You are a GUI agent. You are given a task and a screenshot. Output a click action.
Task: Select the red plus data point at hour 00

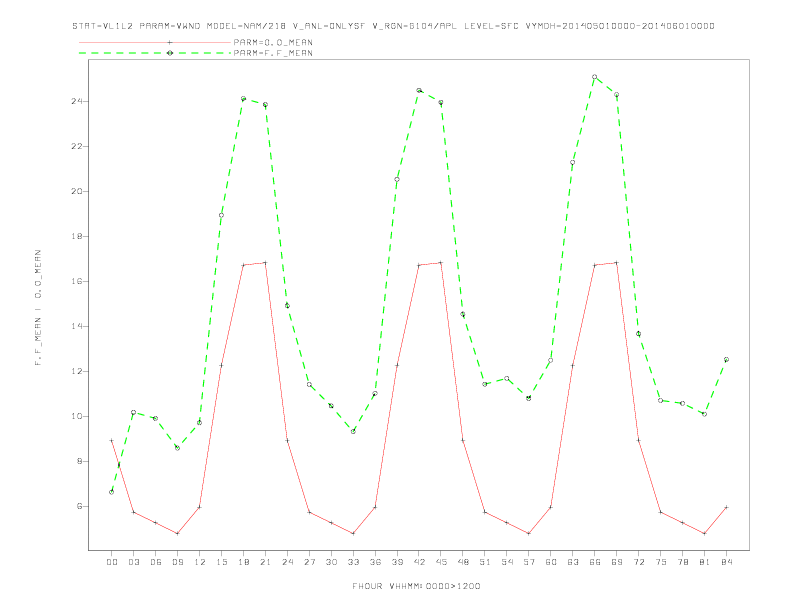[112, 440]
